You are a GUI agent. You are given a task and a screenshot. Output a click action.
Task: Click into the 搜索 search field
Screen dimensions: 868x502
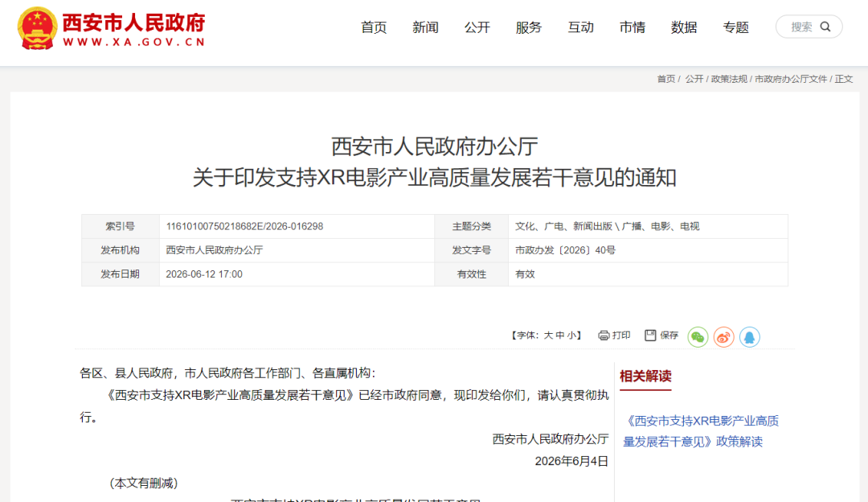pyautogui.click(x=809, y=27)
